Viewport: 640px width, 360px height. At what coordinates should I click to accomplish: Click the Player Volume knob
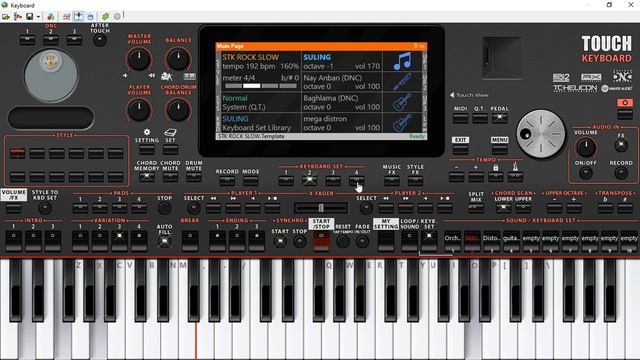pos(139,110)
